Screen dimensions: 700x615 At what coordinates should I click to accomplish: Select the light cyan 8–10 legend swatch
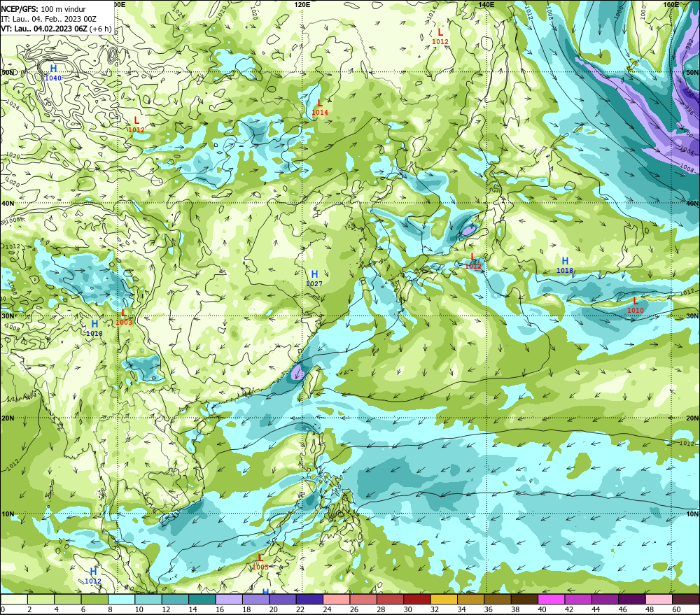[x=121, y=600]
